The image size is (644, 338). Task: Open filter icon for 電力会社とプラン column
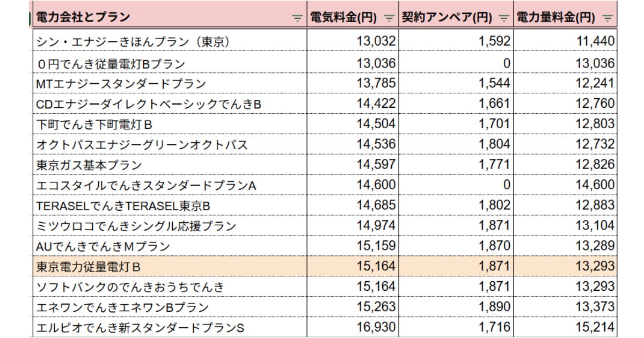click(x=297, y=18)
